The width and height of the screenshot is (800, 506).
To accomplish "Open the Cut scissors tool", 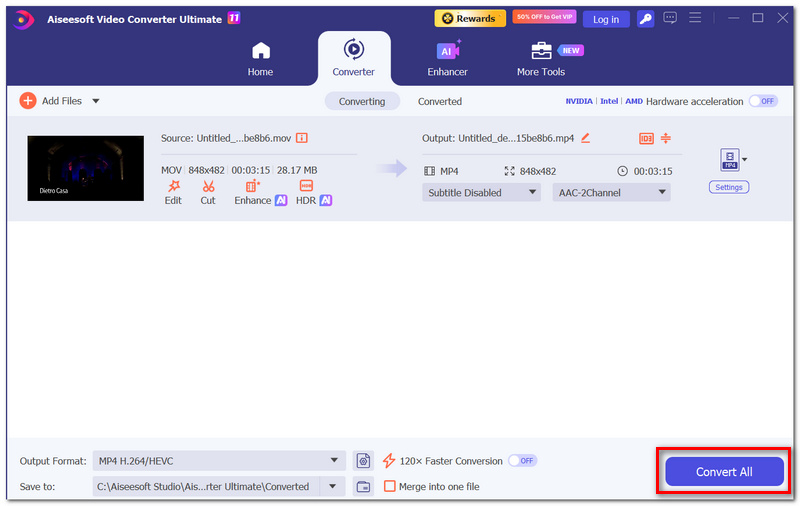I will pyautogui.click(x=208, y=193).
